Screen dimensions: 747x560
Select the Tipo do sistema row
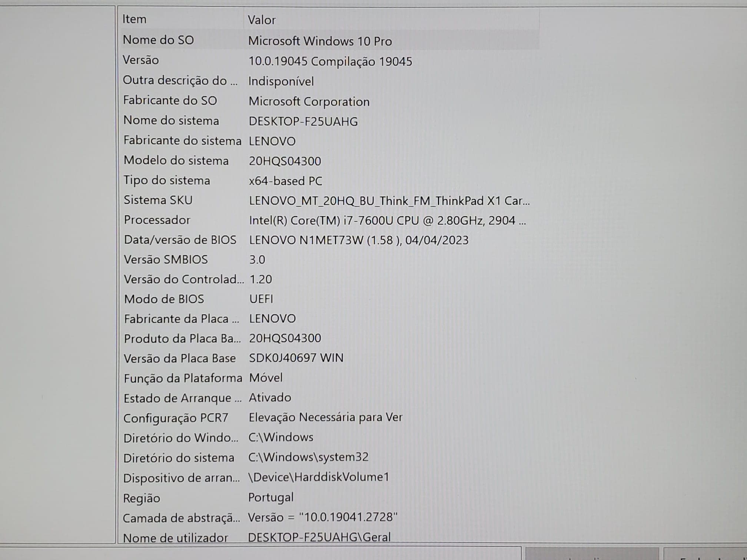(329, 180)
